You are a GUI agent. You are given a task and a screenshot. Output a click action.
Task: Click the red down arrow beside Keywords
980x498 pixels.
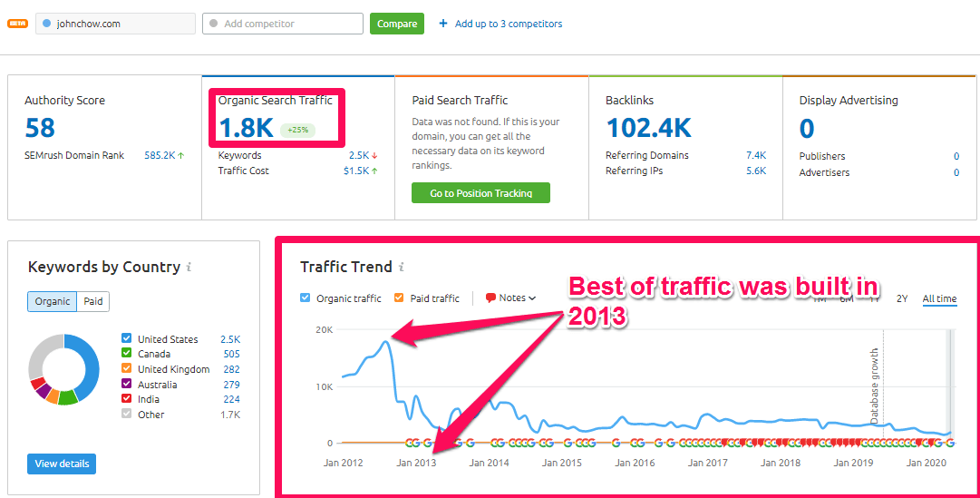click(x=374, y=156)
